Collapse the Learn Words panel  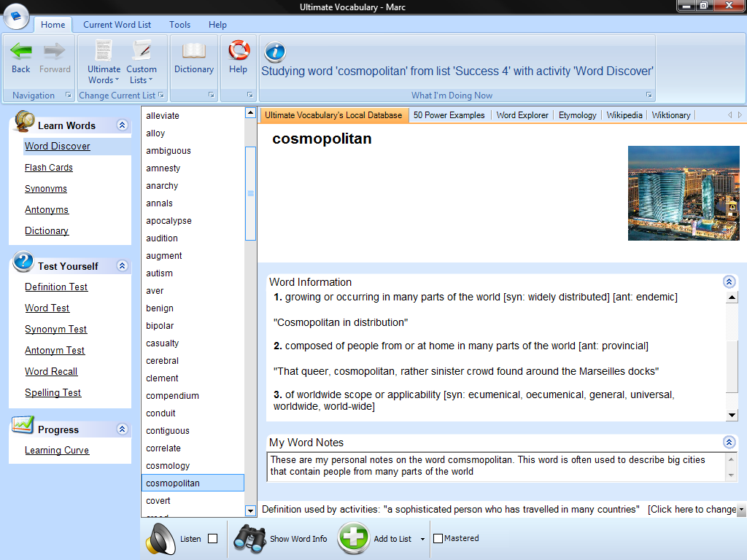122,125
